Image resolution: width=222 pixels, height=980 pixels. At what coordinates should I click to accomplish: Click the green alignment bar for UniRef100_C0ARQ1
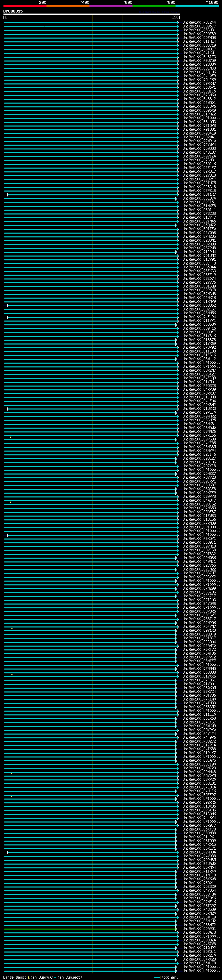tap(90, 929)
